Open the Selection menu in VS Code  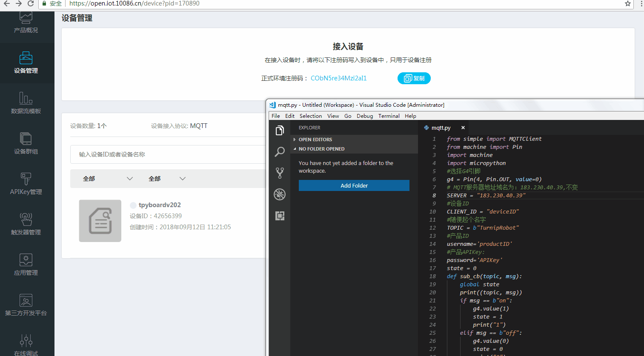310,116
